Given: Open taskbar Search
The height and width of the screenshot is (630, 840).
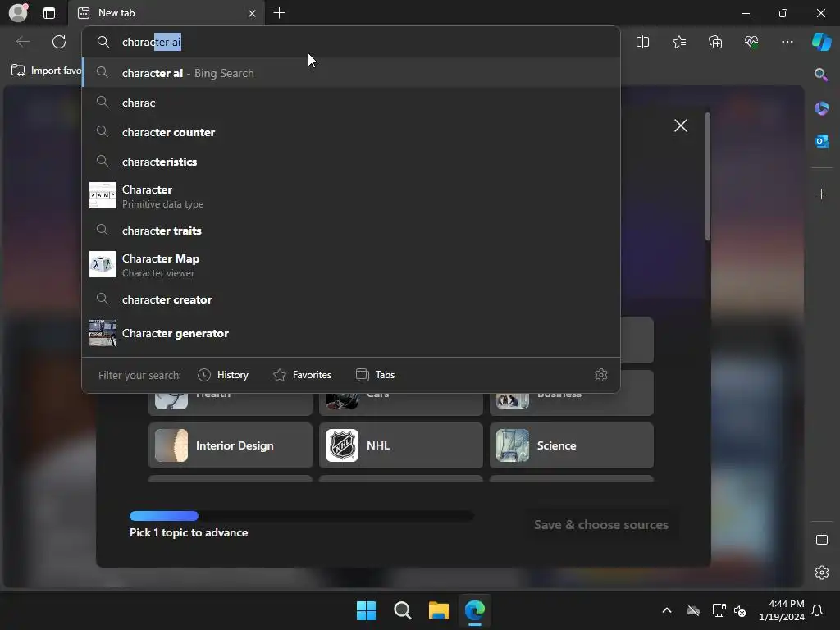Looking at the screenshot, I should (x=402, y=610).
